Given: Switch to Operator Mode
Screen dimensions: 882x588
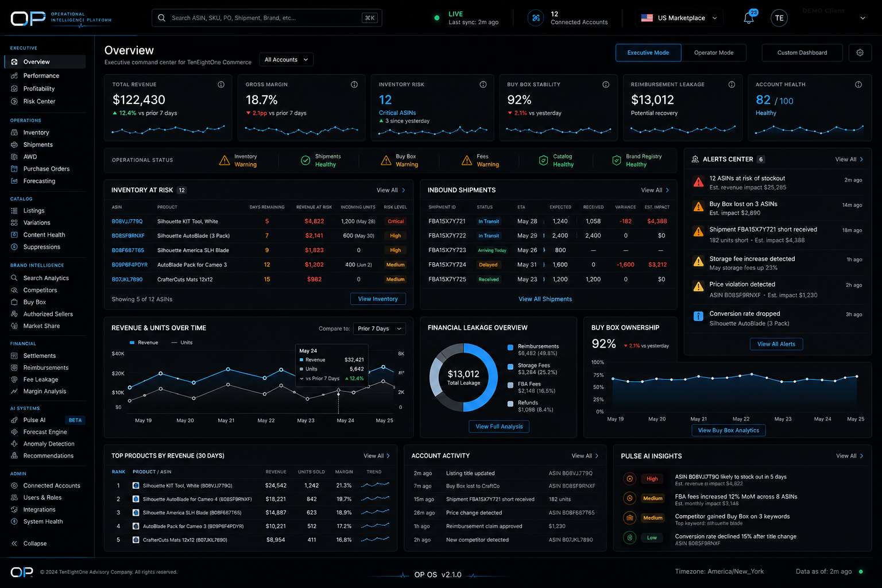Looking at the screenshot, I should [714, 52].
